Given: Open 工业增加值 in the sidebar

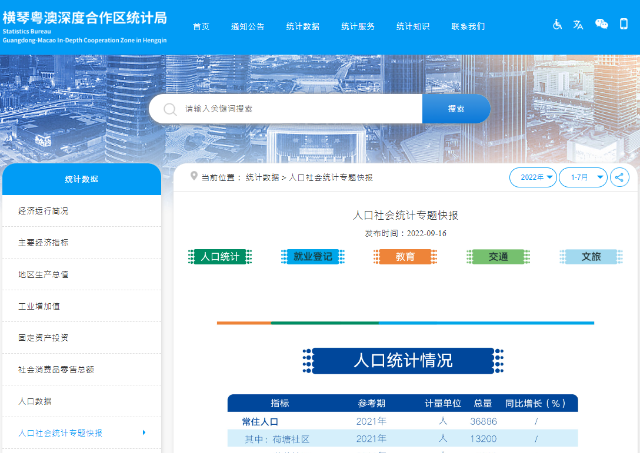Looking at the screenshot, I should point(82,306).
